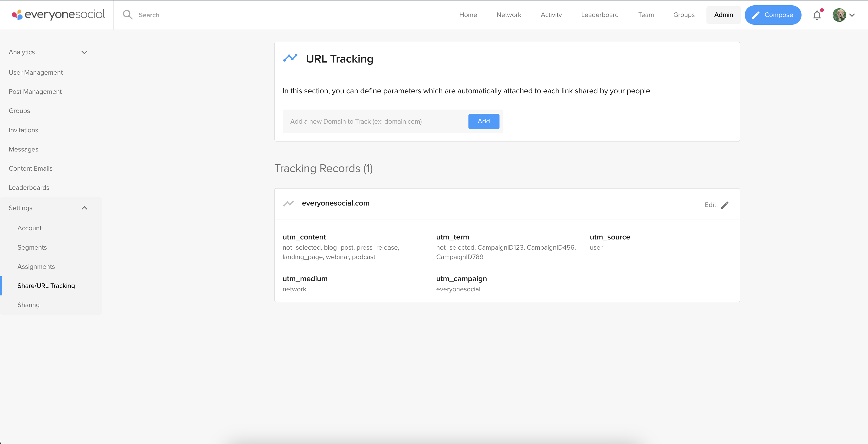Open the notifications bell
This screenshot has width=868, height=444.
[x=817, y=15]
